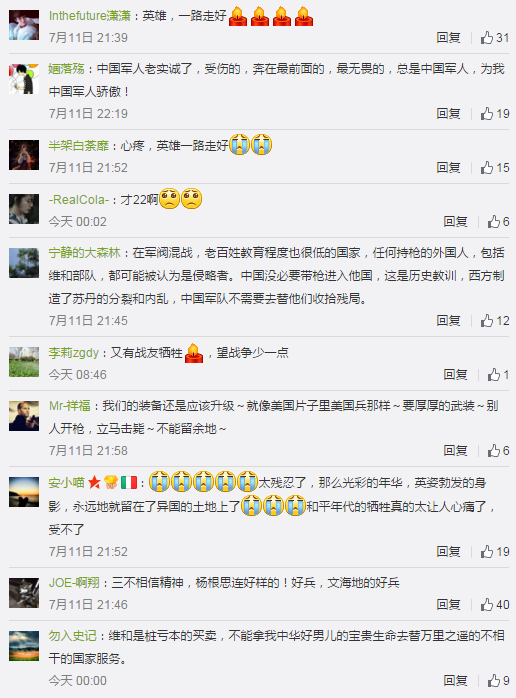Click 回复 under Mr-祥福's comment

tap(455, 450)
